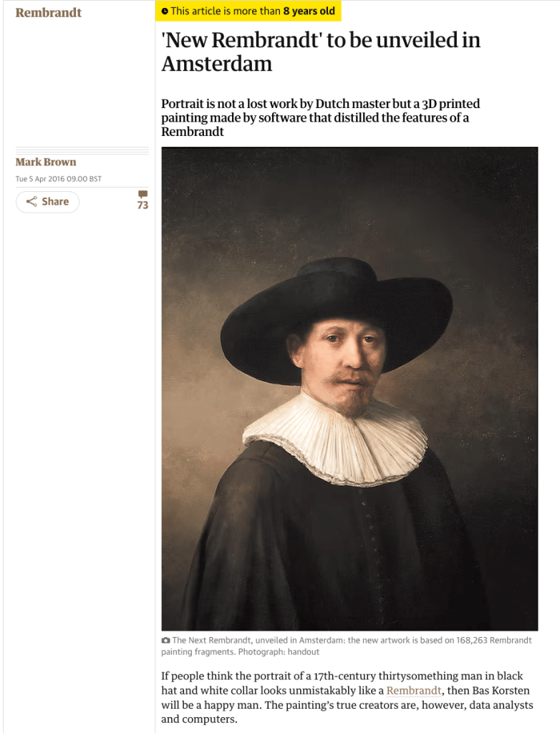Open comments via the speech bubble icon
The image size is (560, 733).
pos(143,194)
